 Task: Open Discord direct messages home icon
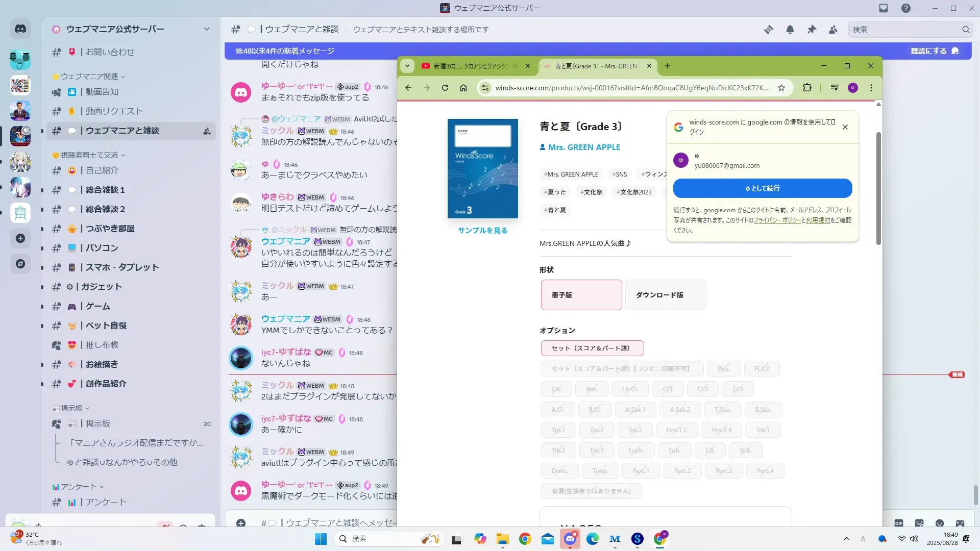pos(20,29)
